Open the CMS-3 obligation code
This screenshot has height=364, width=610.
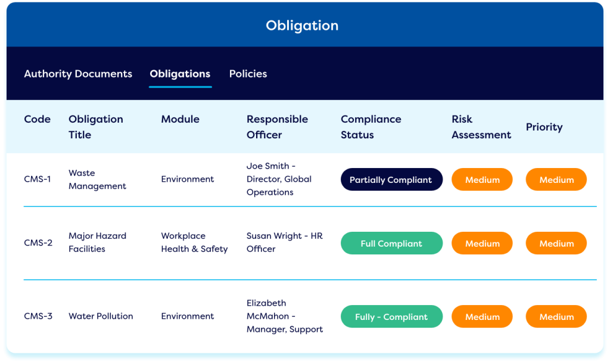[38, 316]
